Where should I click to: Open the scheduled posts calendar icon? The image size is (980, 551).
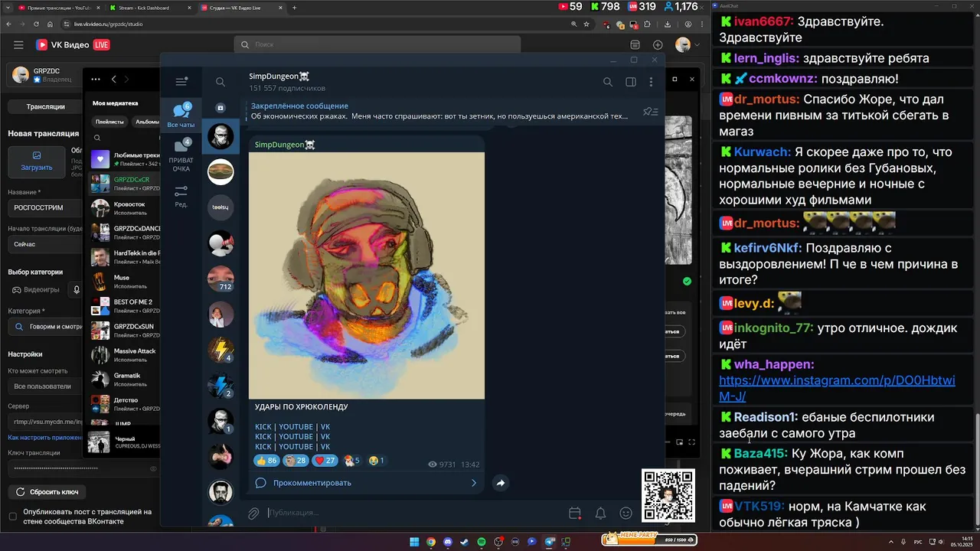pyautogui.click(x=575, y=514)
